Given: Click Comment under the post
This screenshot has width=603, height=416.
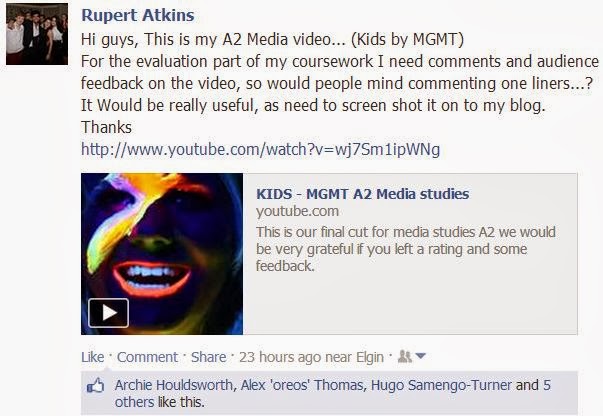Looking at the screenshot, I should click(148, 357).
